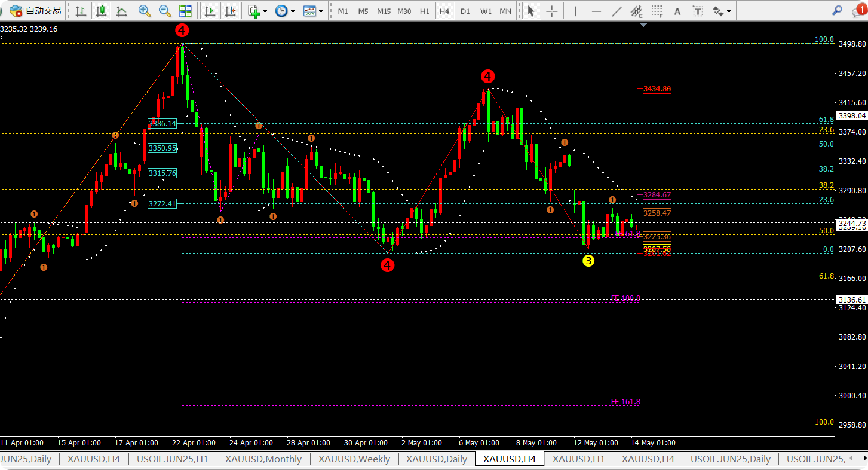This screenshot has width=868, height=470.
Task: Draw a trendline with the diagonal line tool
Action: click(x=617, y=11)
